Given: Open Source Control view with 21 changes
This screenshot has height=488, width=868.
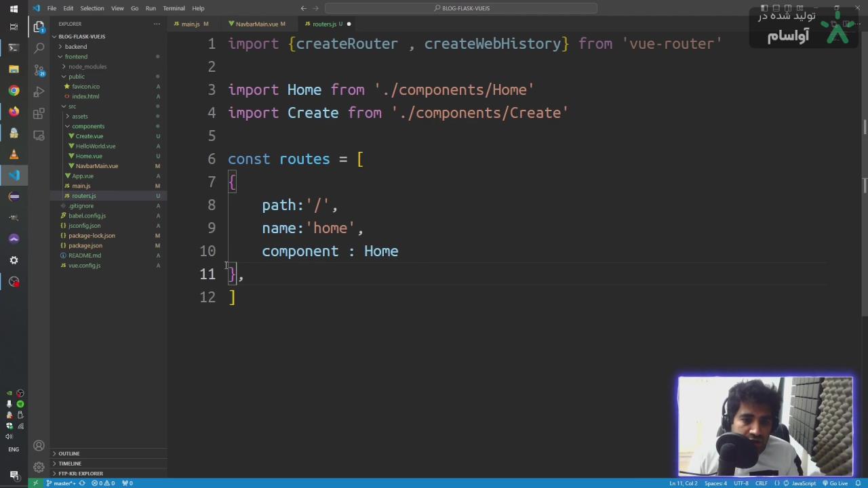Looking at the screenshot, I should (39, 70).
